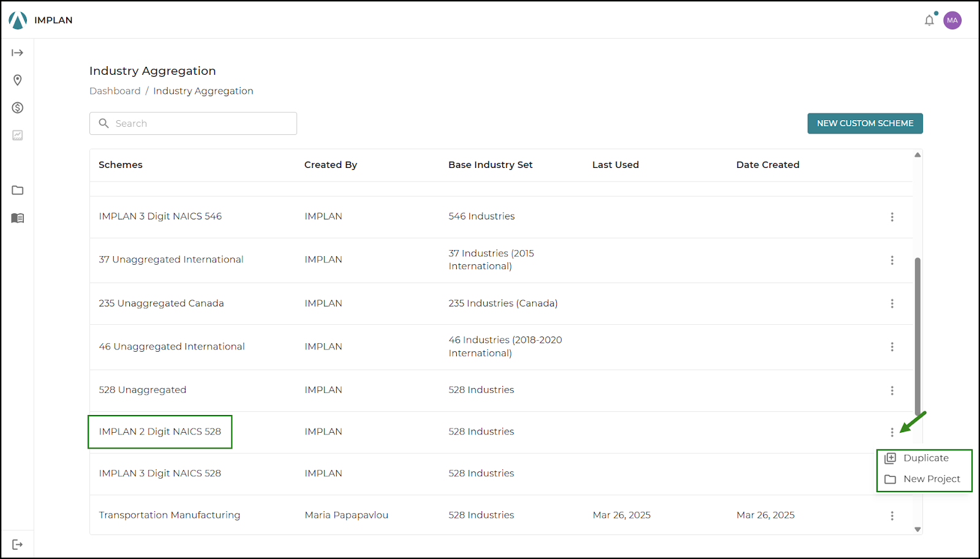
Task: Select 46 Unaggregated International scheme
Action: point(171,347)
